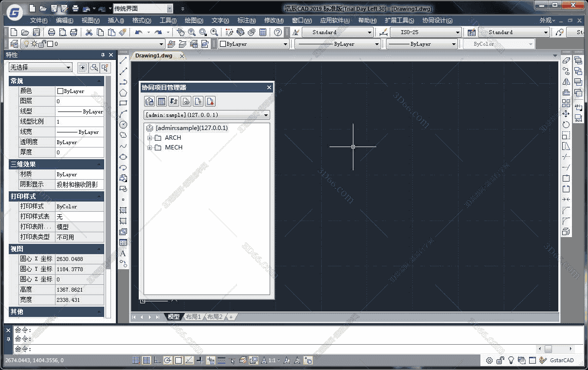This screenshot has height=370, width=588.
Task: Open the 绘图(D) menu
Action: pyautogui.click(x=194, y=20)
